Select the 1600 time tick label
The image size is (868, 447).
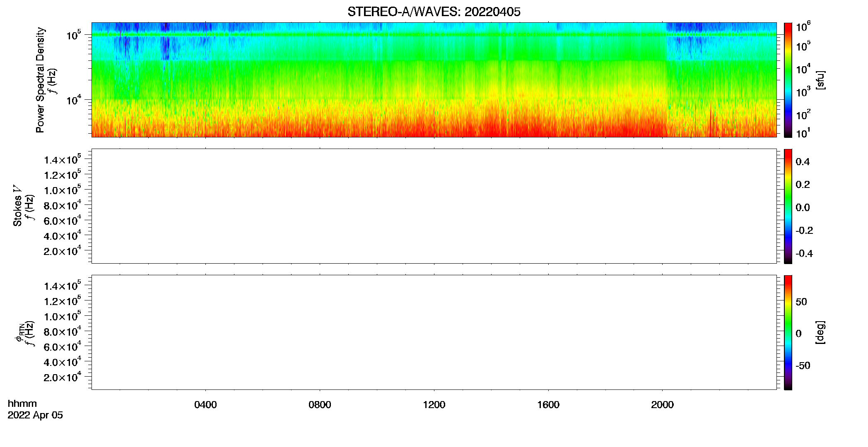(x=548, y=405)
